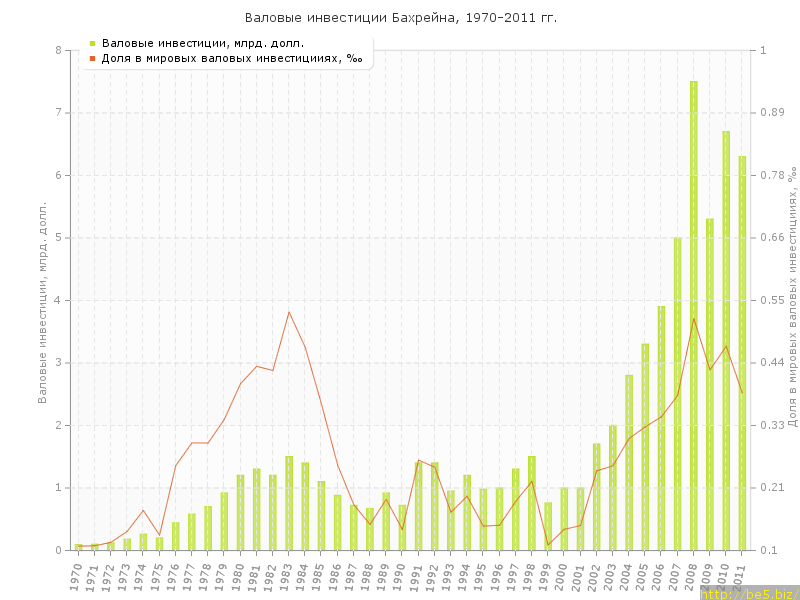The width and height of the screenshot is (800, 600).
Task: Click the orange line peak at 2008
Action: coord(693,319)
